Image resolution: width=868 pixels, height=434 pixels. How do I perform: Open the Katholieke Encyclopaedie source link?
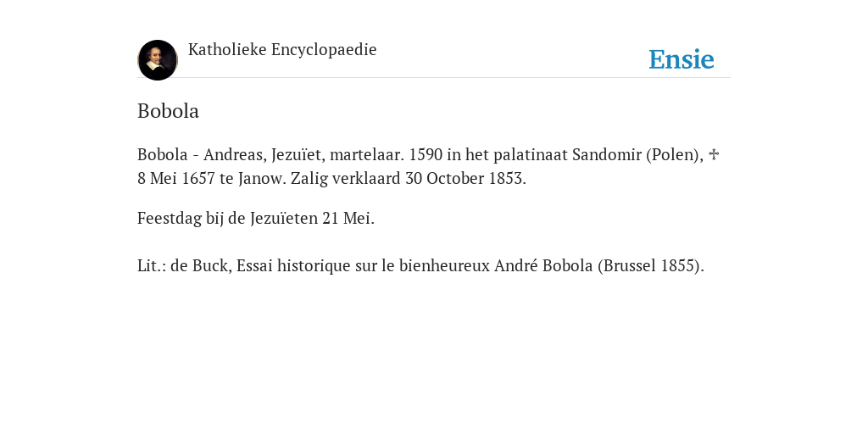pos(282,49)
